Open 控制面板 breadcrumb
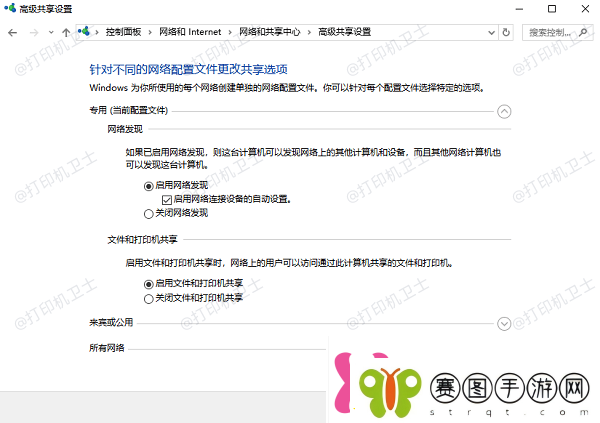This screenshot has height=423, width=600. pos(123,32)
